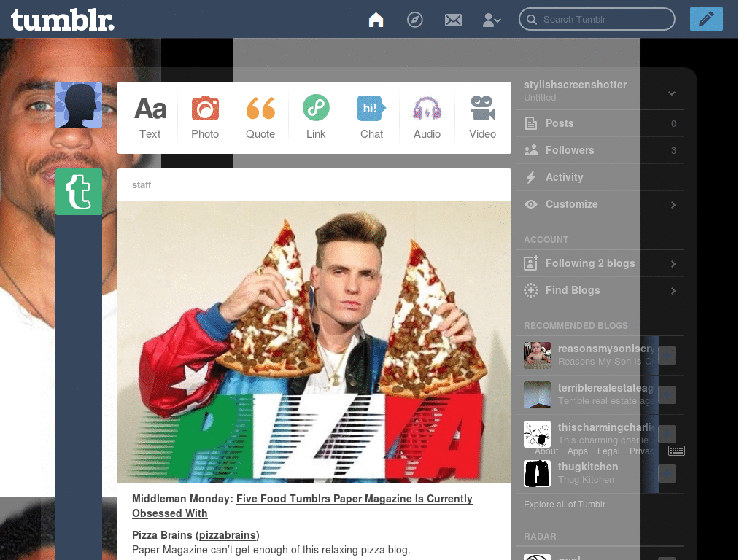This screenshot has width=747, height=560.
Task: Click the tumblr logo
Action: [63, 20]
